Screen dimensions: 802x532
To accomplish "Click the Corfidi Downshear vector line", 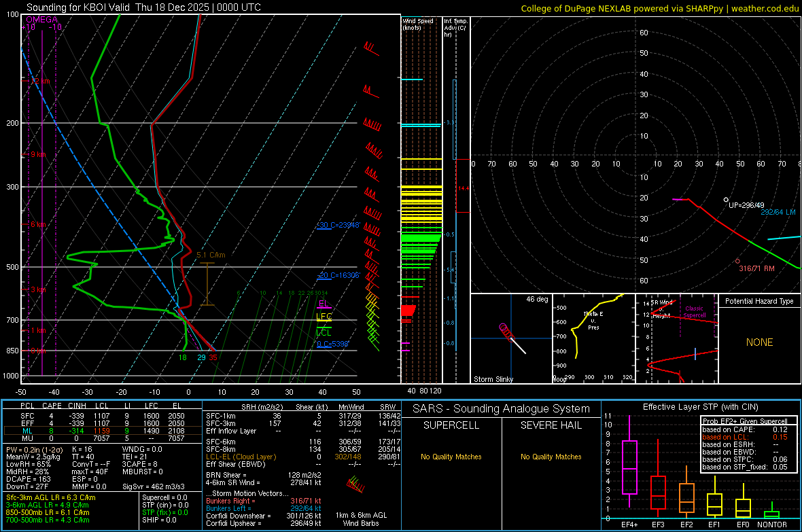I will tap(264, 516).
